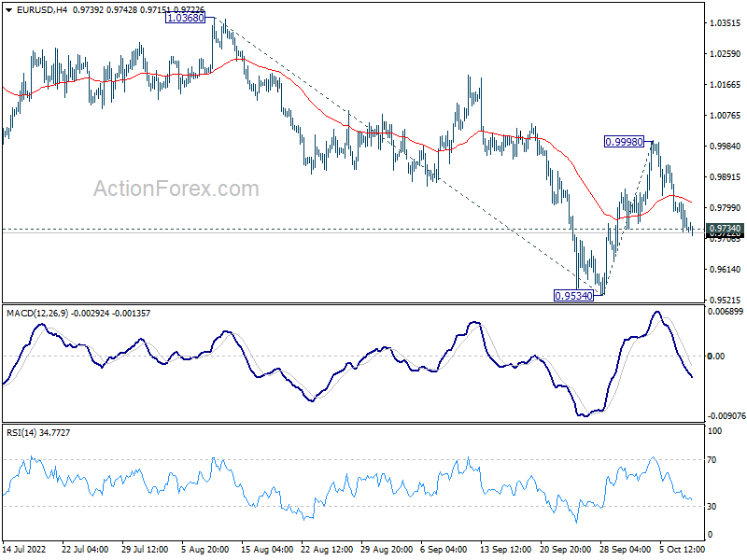The width and height of the screenshot is (747, 560).
Task: Click the 0.98915 price axis value
Action: click(726, 177)
